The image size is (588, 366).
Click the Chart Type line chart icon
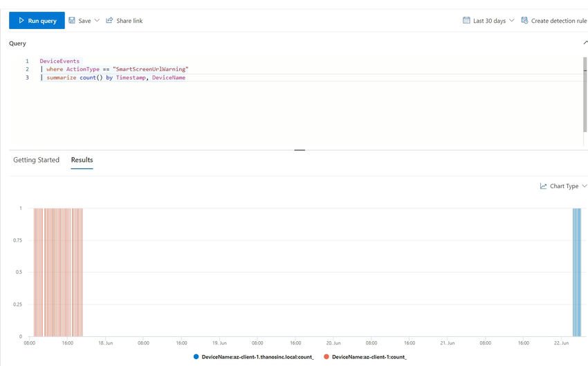(543, 186)
